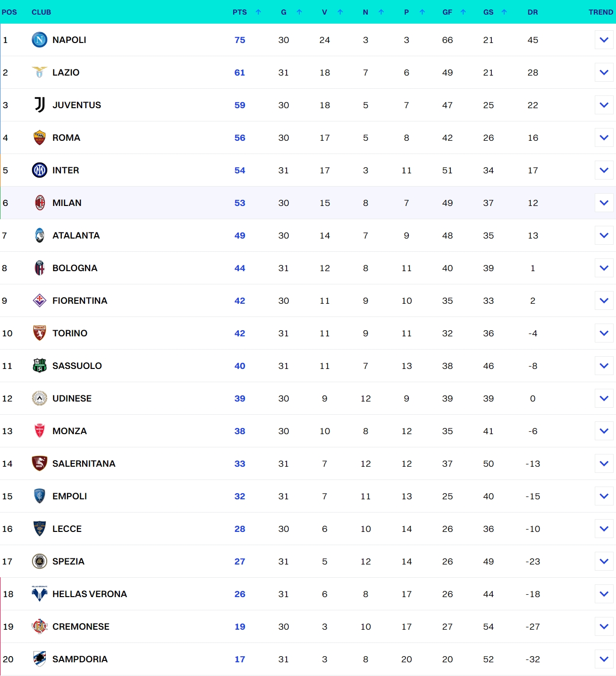Screen dimensions: 616x676
Task: Expand trend chevron for Napoli
Action: (x=604, y=40)
